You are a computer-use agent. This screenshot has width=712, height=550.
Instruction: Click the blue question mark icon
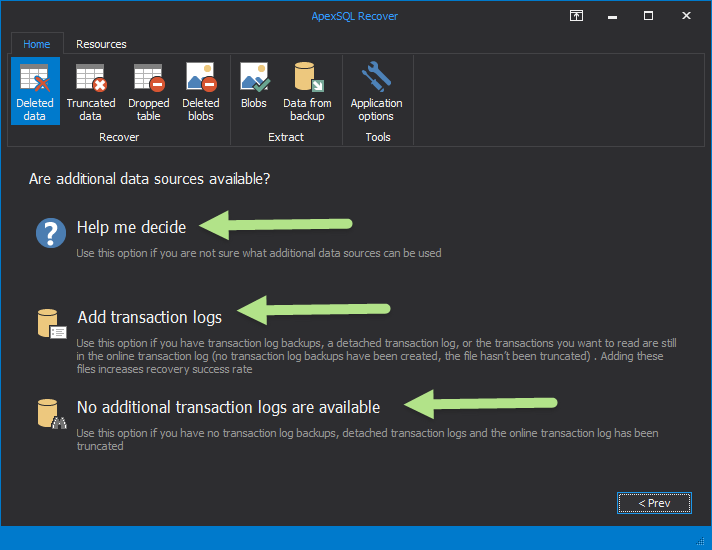pyautogui.click(x=51, y=233)
